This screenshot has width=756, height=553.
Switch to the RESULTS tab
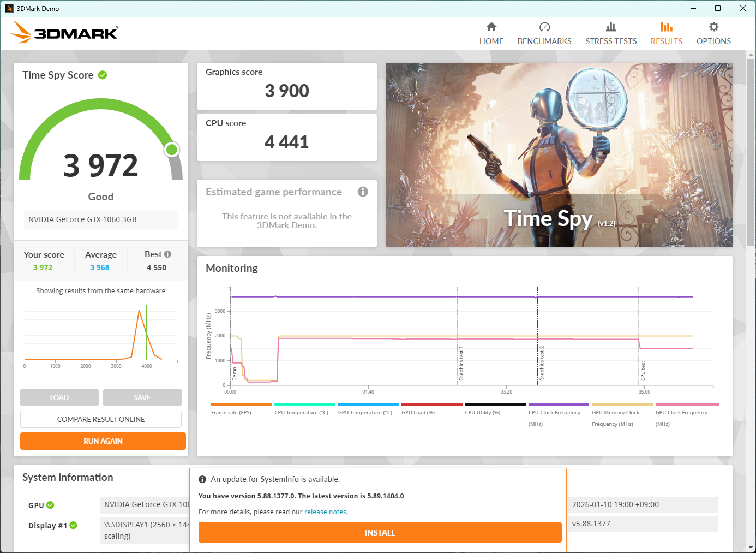pos(666,34)
